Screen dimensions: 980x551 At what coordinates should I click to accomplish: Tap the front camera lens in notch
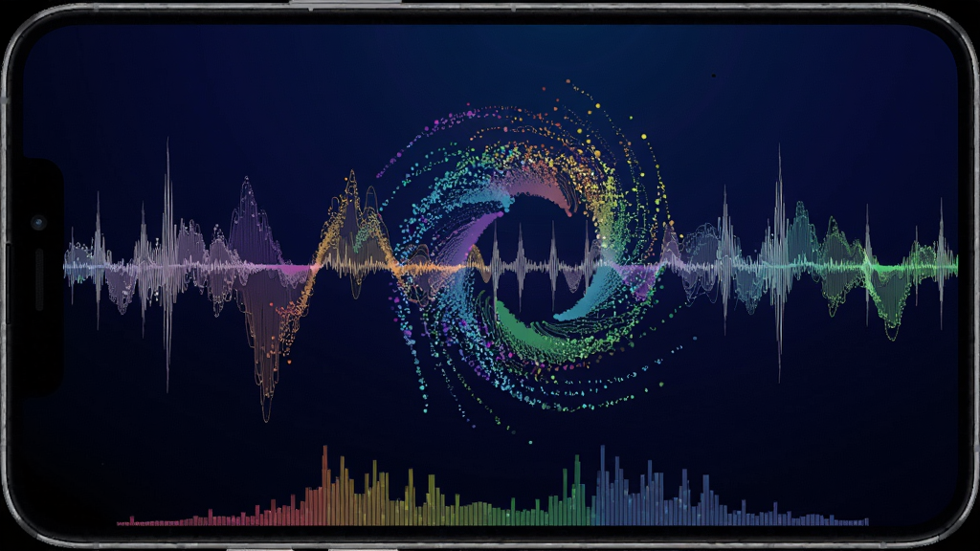click(38, 222)
